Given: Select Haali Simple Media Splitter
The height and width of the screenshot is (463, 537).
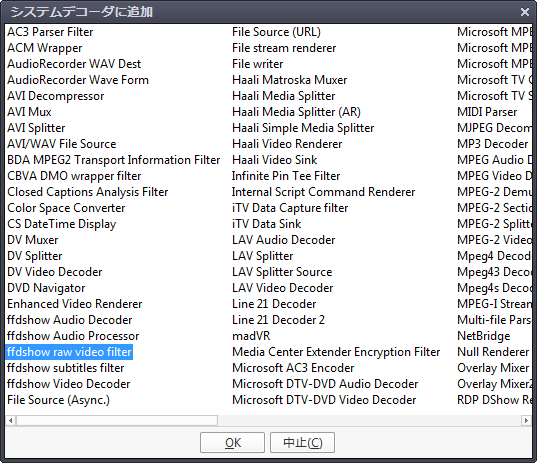Looking at the screenshot, I should click(303, 128).
